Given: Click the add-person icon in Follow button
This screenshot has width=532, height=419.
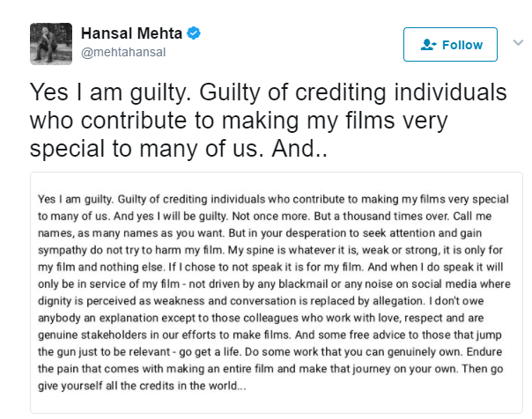Looking at the screenshot, I should click(x=429, y=45).
